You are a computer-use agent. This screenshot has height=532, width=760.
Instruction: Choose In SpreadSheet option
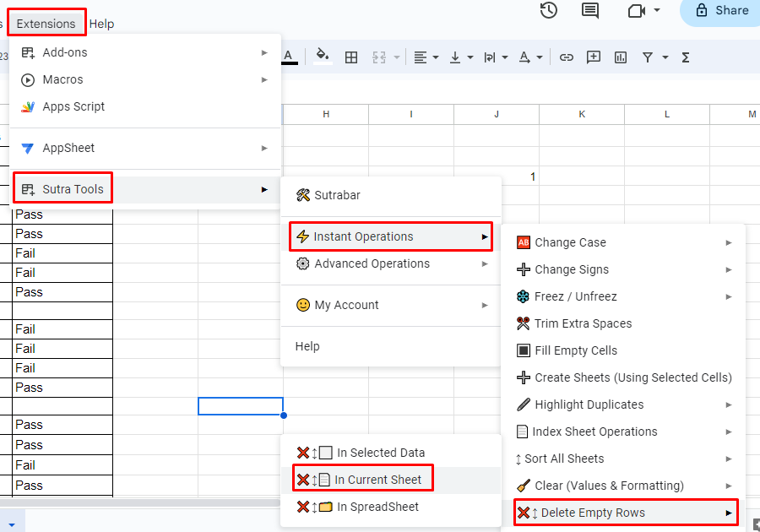[x=391, y=507]
